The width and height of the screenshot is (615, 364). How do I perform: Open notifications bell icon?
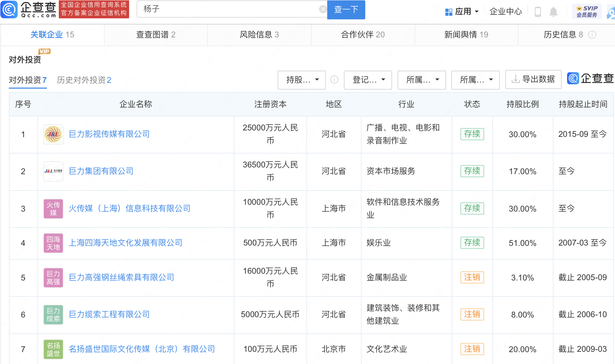[x=553, y=12]
